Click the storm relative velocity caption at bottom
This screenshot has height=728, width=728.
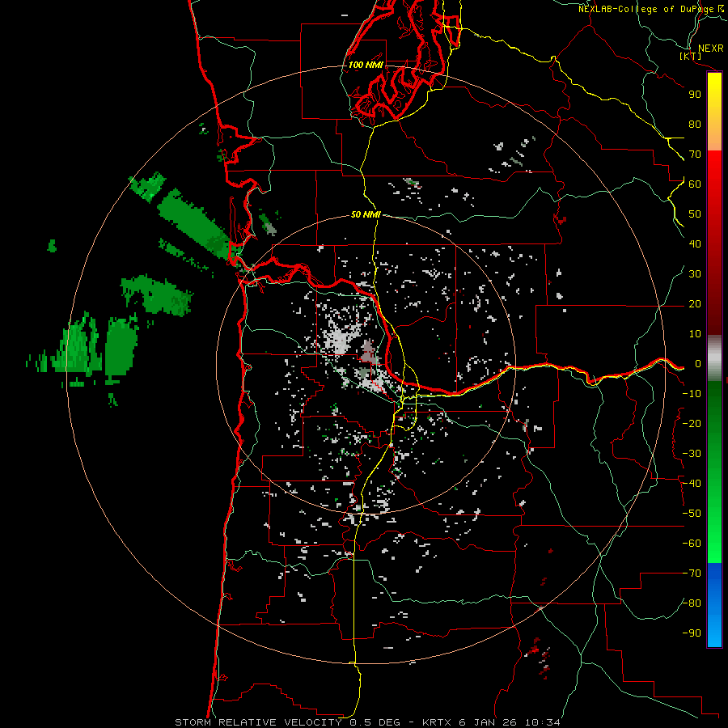click(368, 722)
